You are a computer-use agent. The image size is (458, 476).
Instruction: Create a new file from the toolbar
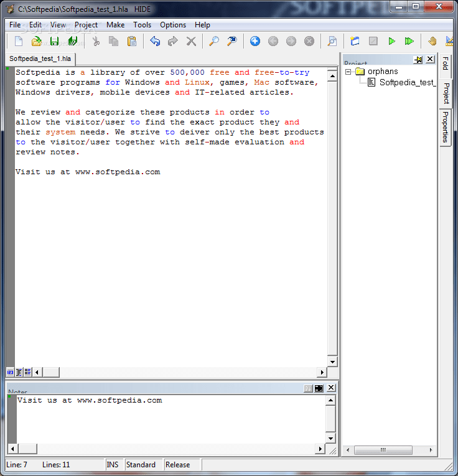[x=19, y=41]
